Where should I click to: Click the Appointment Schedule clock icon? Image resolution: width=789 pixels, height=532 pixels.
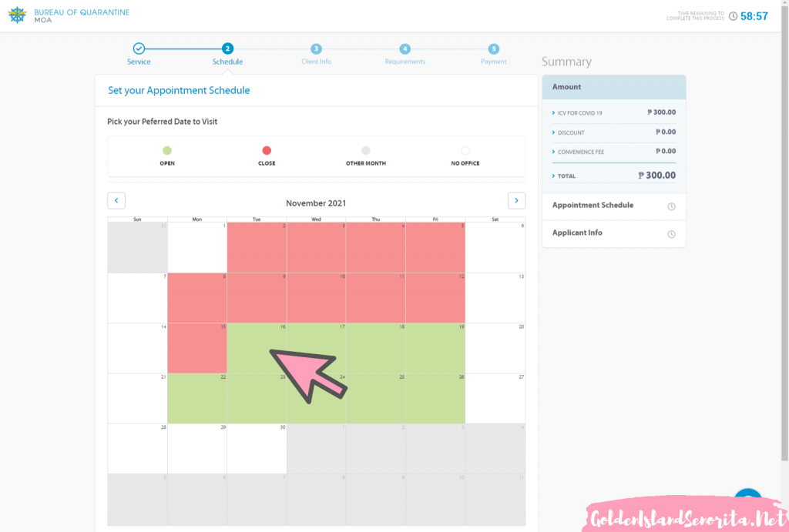pos(671,206)
